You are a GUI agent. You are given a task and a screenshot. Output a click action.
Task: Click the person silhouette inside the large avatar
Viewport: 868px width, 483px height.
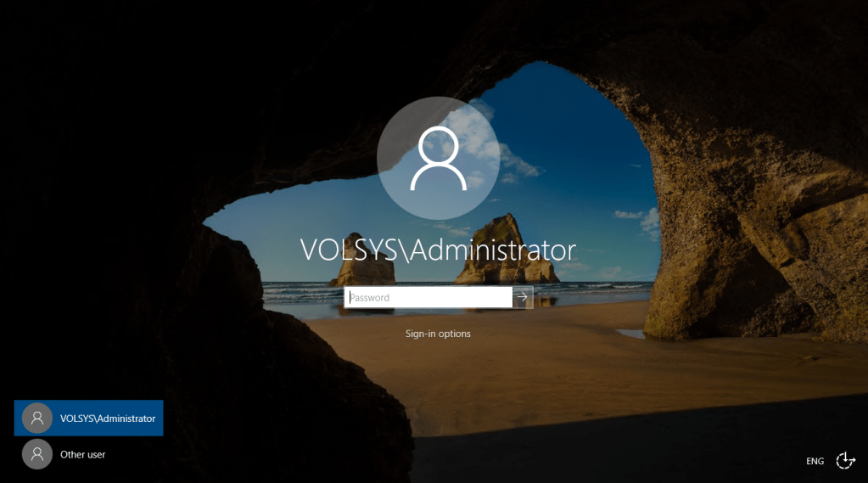point(439,158)
